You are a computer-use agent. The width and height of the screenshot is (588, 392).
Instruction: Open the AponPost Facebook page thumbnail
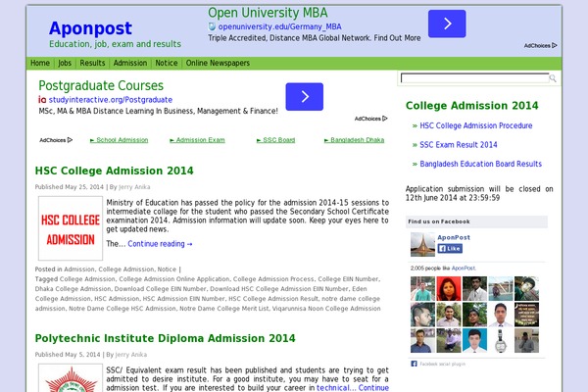(422, 245)
